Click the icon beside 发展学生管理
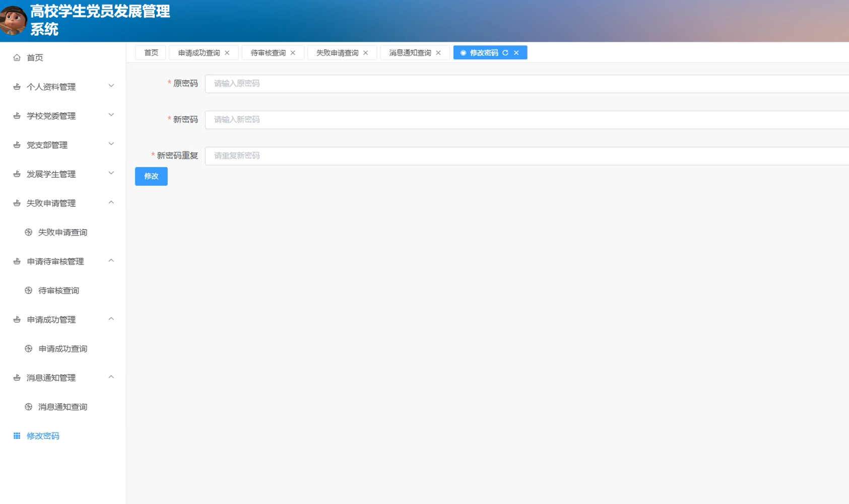The image size is (849, 504). point(16,174)
